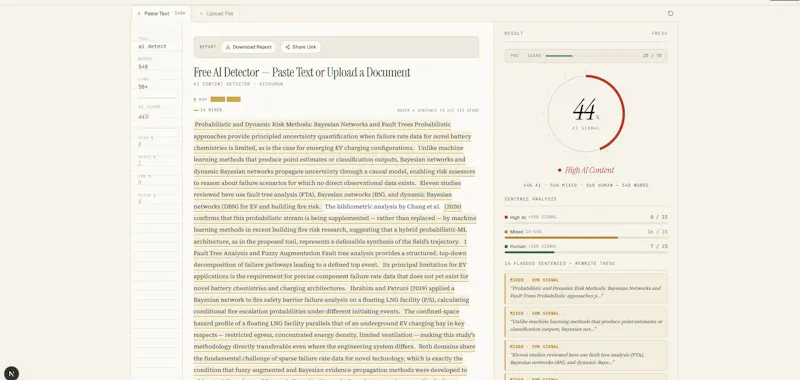Click the Share Link button
Viewport: 800px width, 380px height.
click(x=301, y=47)
